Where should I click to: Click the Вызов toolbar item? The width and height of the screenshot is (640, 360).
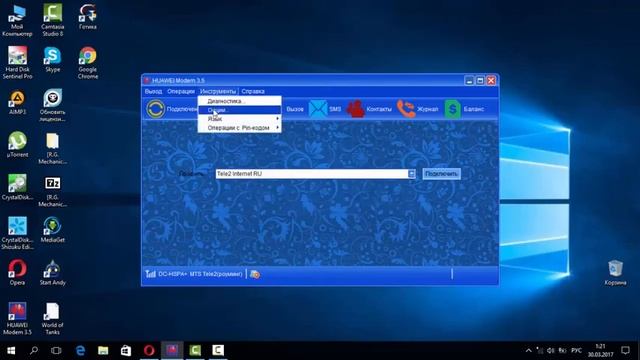(x=295, y=109)
